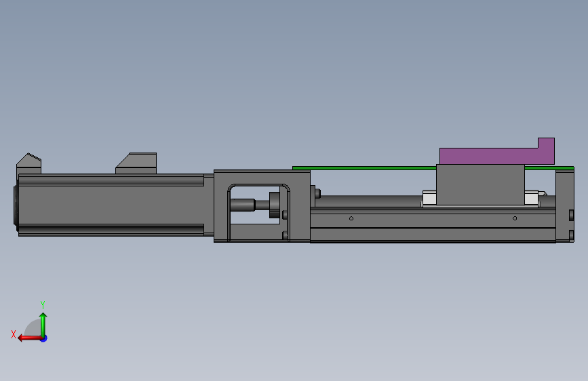Select the thin green plate on the actuator
This screenshot has height=381, width=588.
[x=364, y=168]
